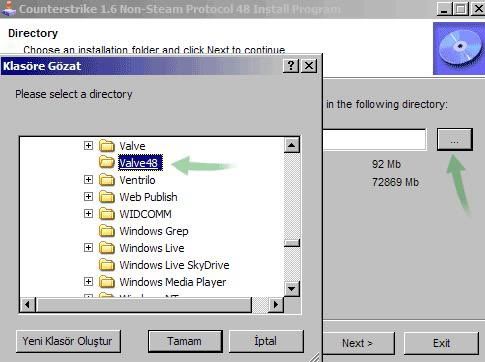Select the highlighted Valve48 entry
485x362 pixels.
(x=140, y=163)
